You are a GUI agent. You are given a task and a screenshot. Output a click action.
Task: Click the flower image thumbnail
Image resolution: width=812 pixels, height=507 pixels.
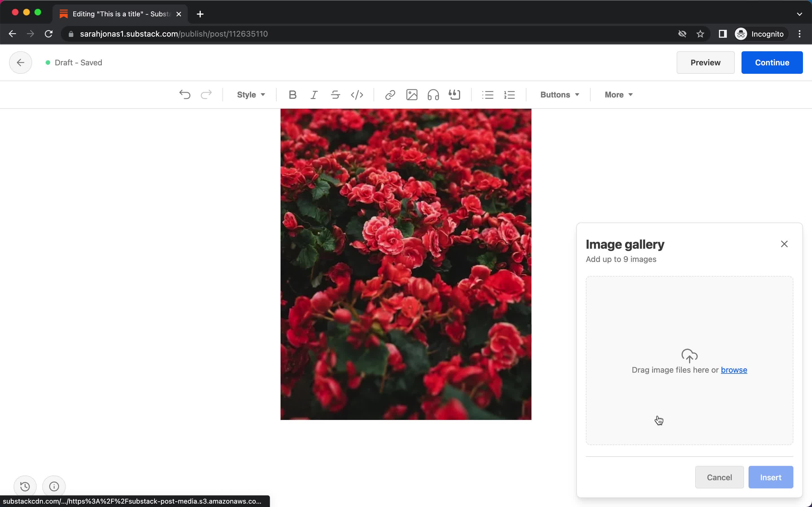406,264
